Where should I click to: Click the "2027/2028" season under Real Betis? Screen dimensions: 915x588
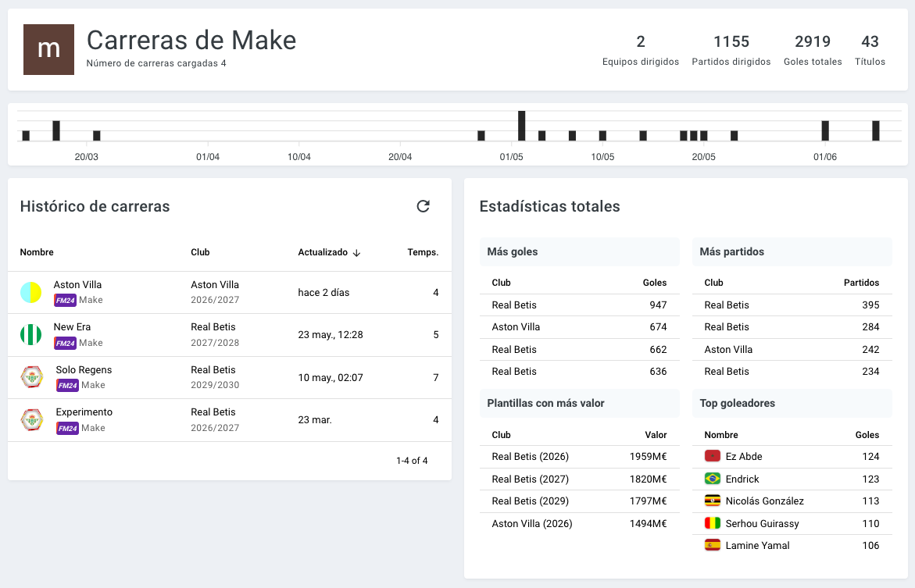[215, 343]
